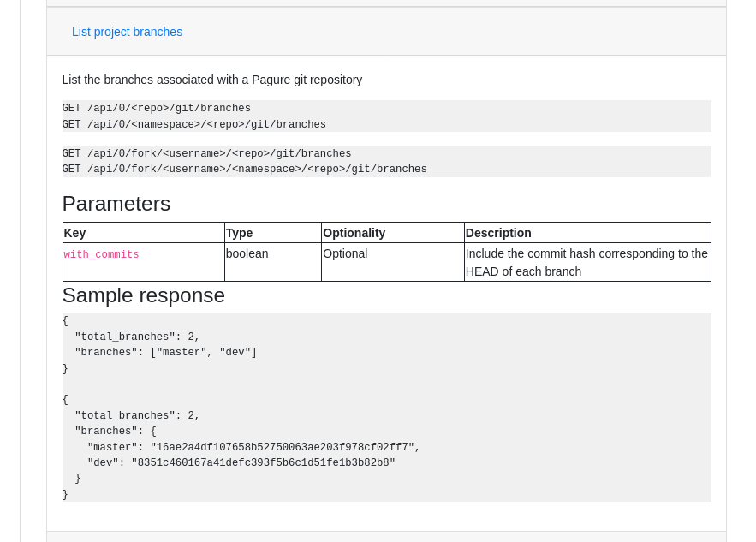Click the Sample response heading
Image resolution: width=756 pixels, height=542 pixels.
[x=144, y=295]
